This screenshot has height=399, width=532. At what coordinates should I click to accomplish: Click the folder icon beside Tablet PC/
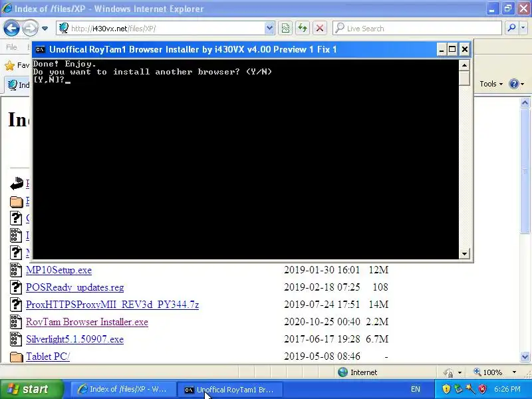click(16, 357)
